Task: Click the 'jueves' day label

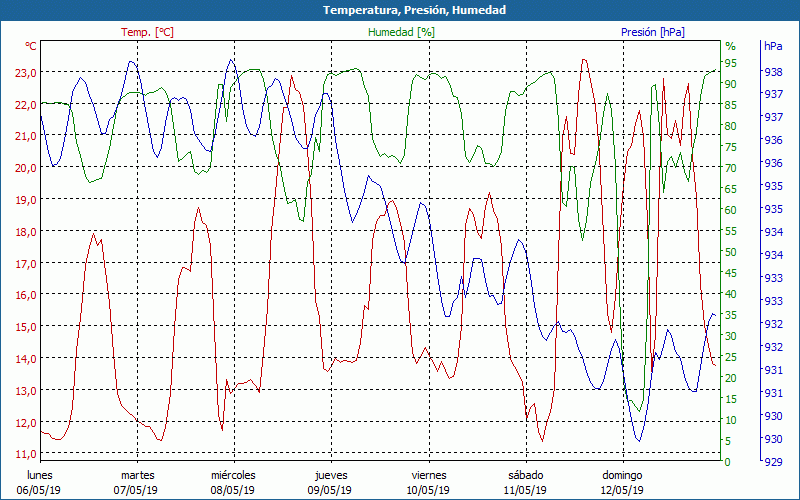Action: coord(331,476)
